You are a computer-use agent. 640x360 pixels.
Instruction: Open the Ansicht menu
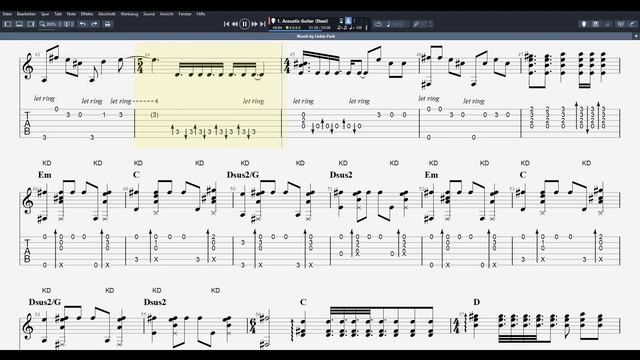[167, 14]
